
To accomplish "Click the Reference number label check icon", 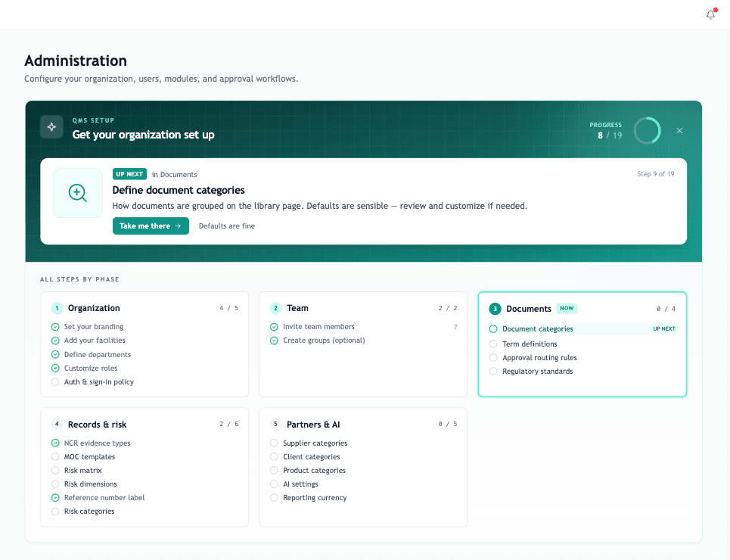I will pos(55,498).
